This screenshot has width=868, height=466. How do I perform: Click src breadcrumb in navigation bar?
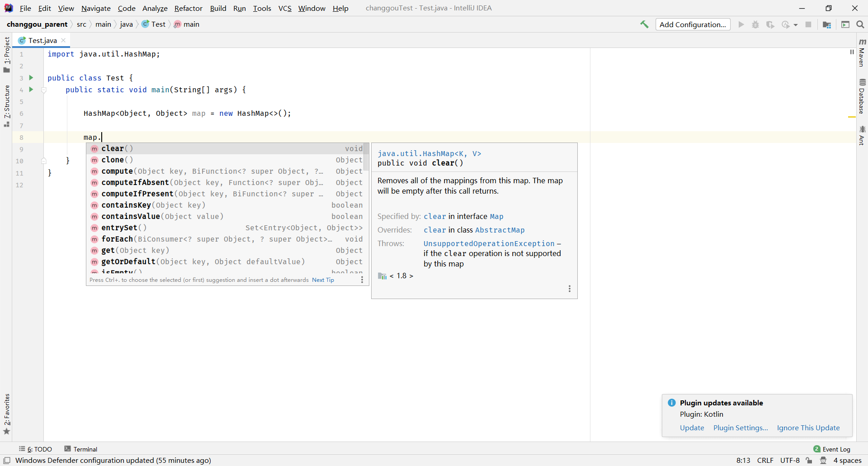coord(81,24)
